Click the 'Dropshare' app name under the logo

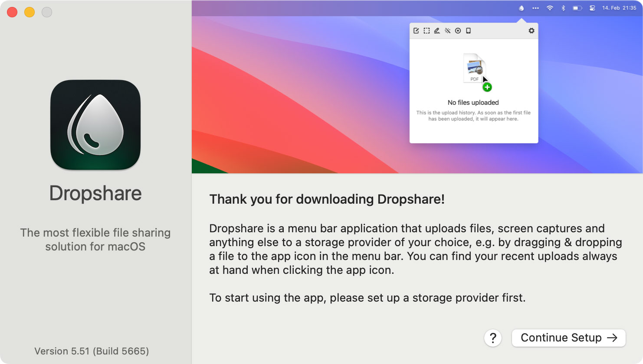95,193
